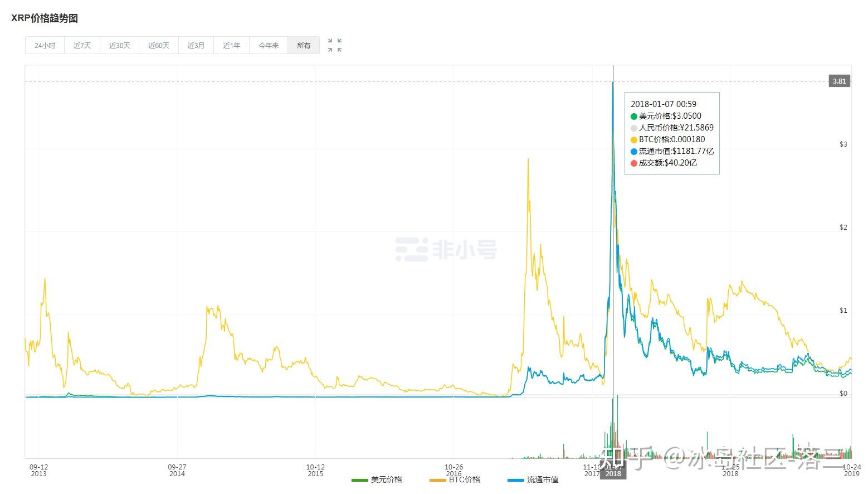
Task: Toggle the BTC价格 legend series
Action: [x=455, y=480]
